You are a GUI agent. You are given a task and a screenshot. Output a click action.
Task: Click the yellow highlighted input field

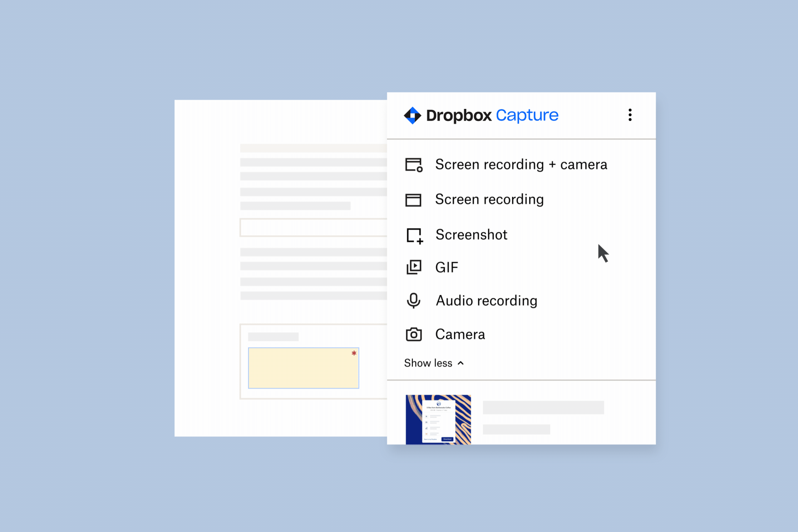coord(303,367)
